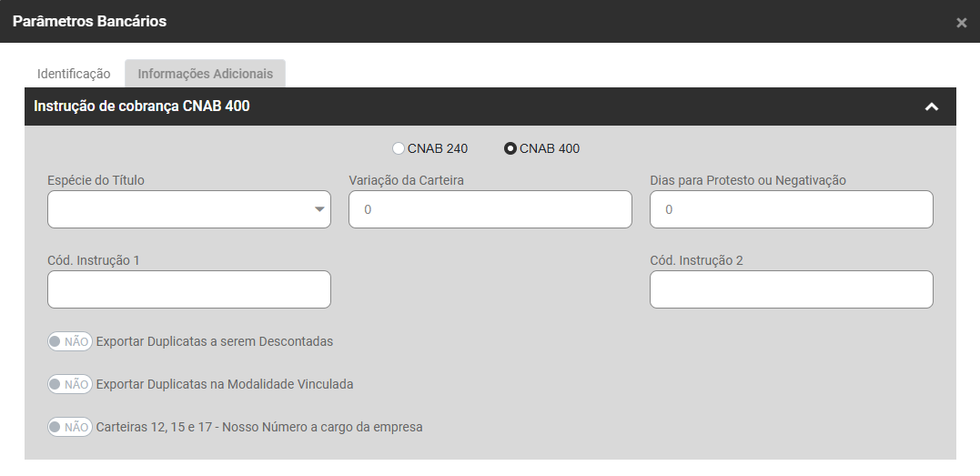Toggle Exportar Duplicatas na Modalidade Vinculada
The width and height of the screenshot is (980, 476).
click(69, 384)
